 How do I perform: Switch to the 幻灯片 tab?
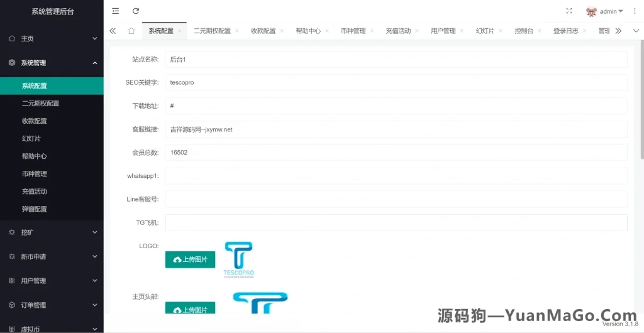(x=485, y=31)
